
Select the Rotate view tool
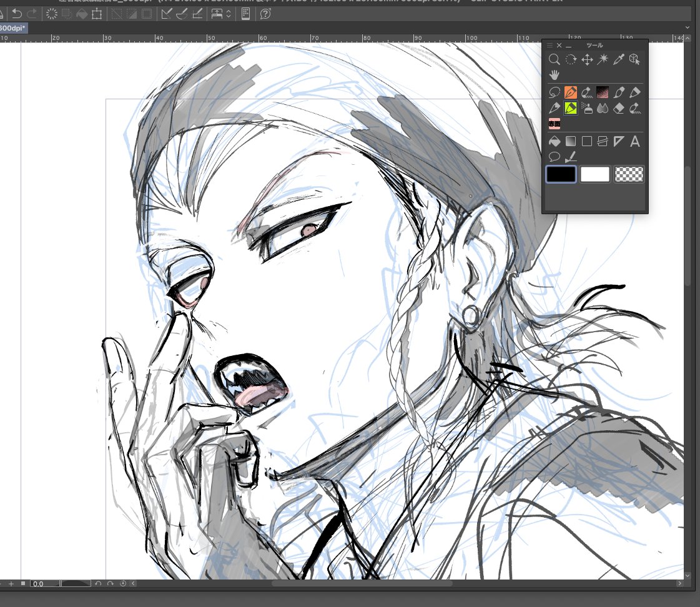[x=571, y=59]
